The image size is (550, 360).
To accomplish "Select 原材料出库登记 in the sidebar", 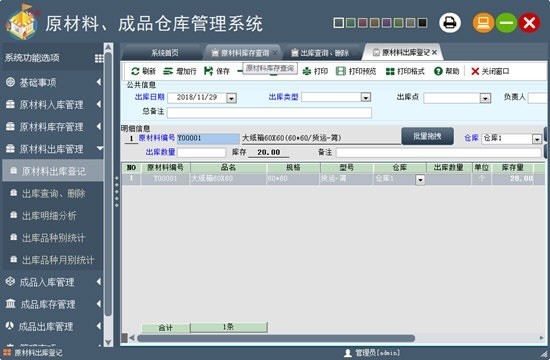I will 53,171.
